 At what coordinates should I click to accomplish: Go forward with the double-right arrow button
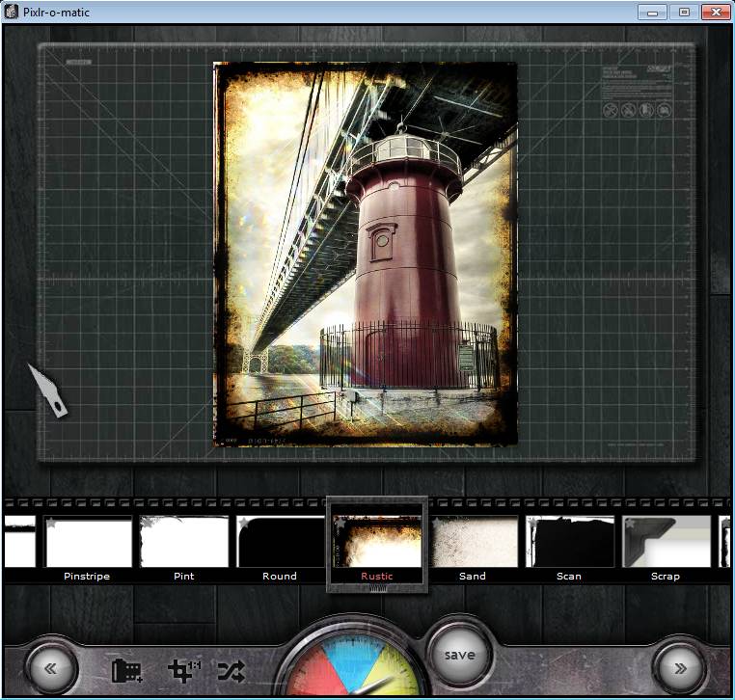coord(680,666)
